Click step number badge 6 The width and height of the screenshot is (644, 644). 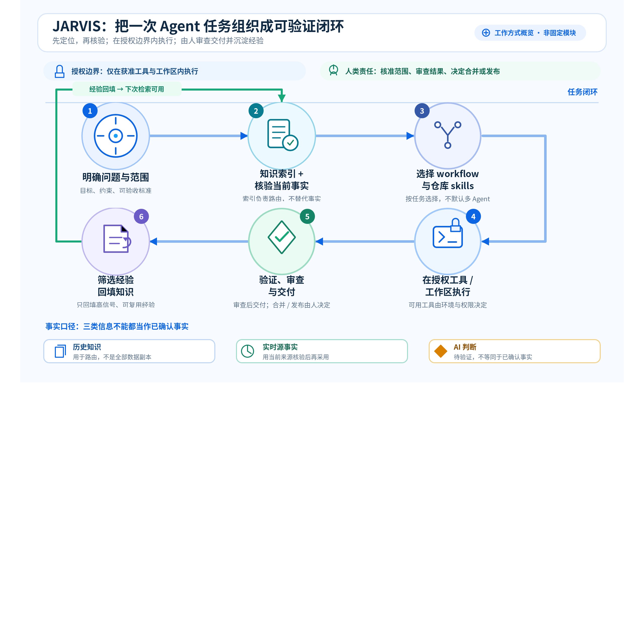(x=141, y=216)
